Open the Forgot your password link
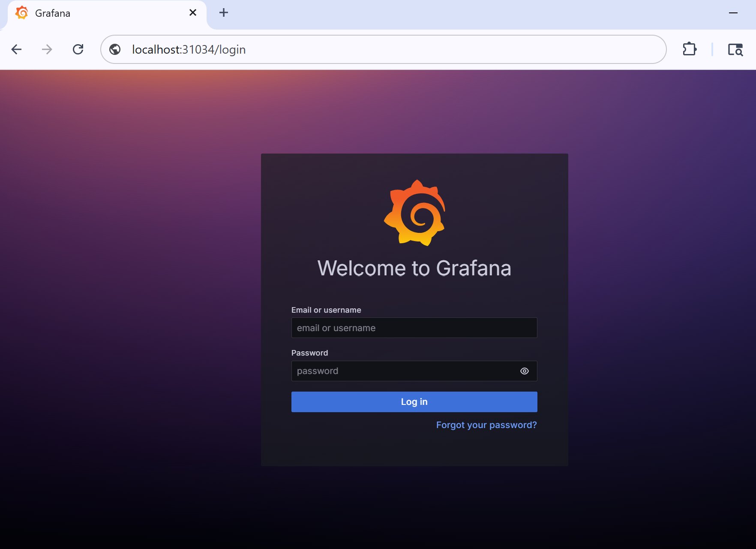The width and height of the screenshot is (756, 549). (486, 425)
